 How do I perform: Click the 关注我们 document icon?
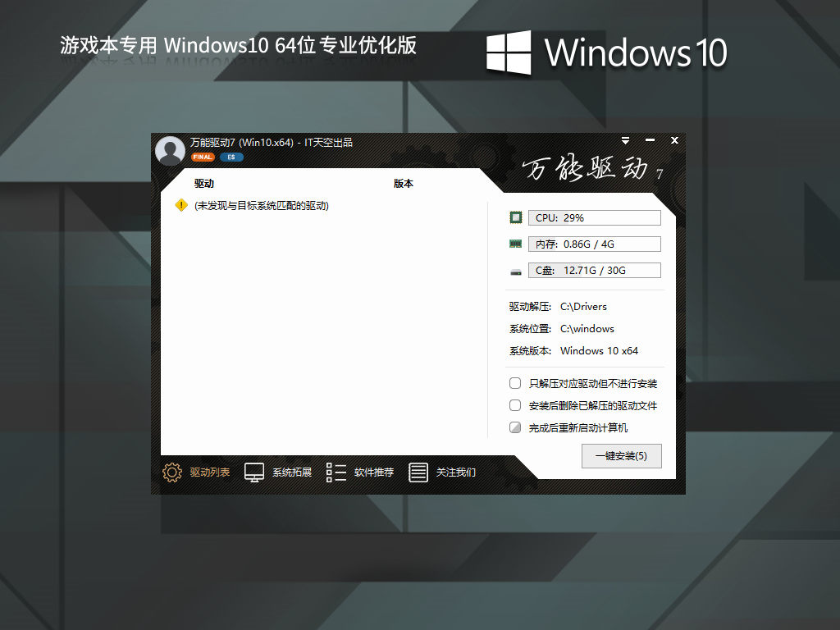point(418,472)
